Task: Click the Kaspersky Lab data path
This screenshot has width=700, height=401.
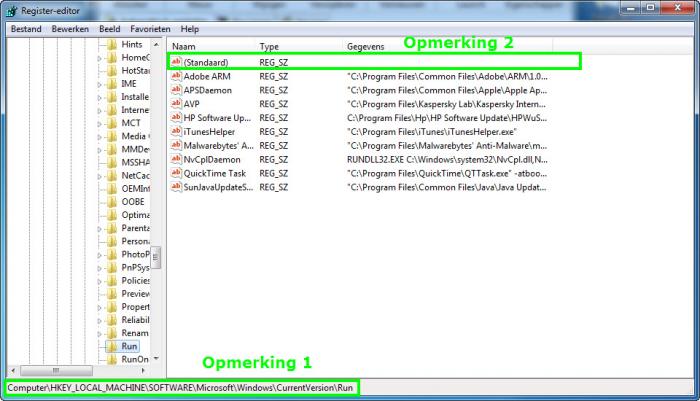Action: (446, 104)
